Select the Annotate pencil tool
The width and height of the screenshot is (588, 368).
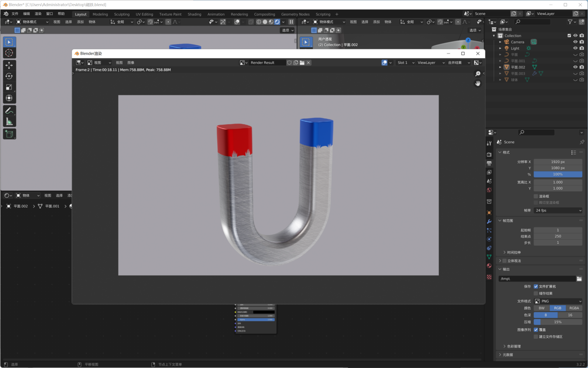(x=9, y=110)
